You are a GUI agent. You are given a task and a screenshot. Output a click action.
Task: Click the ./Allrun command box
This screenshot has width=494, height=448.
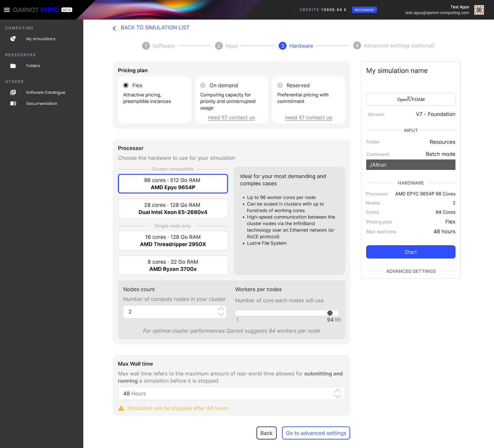(411, 165)
